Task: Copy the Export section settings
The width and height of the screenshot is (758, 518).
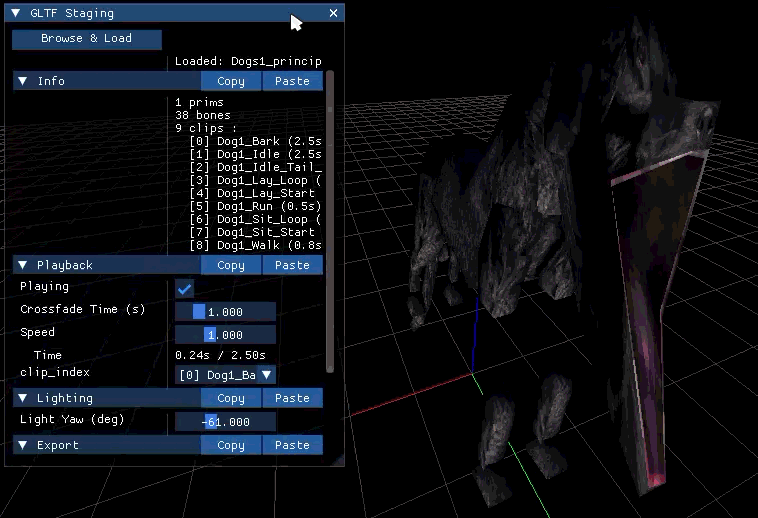Action: tap(231, 445)
